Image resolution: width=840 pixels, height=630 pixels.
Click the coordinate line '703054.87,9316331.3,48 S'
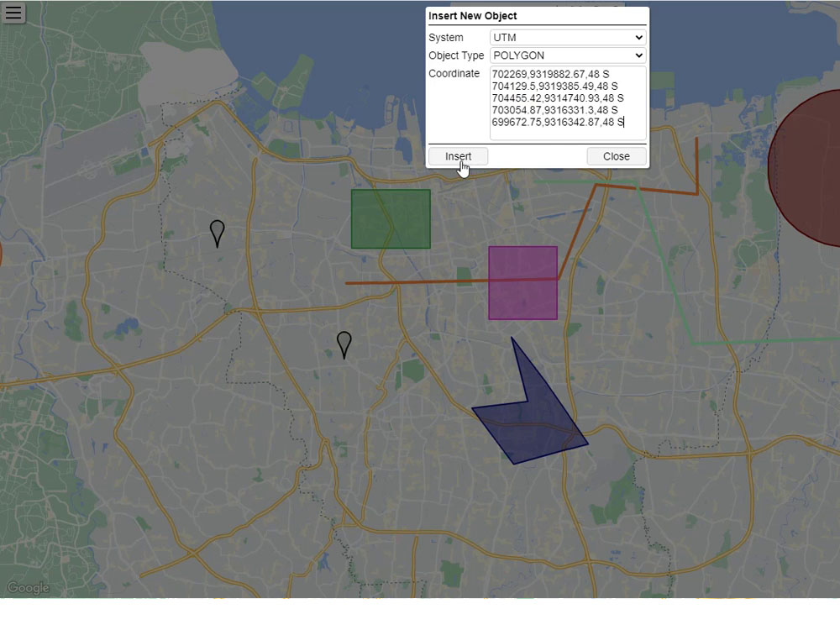pyautogui.click(x=554, y=110)
